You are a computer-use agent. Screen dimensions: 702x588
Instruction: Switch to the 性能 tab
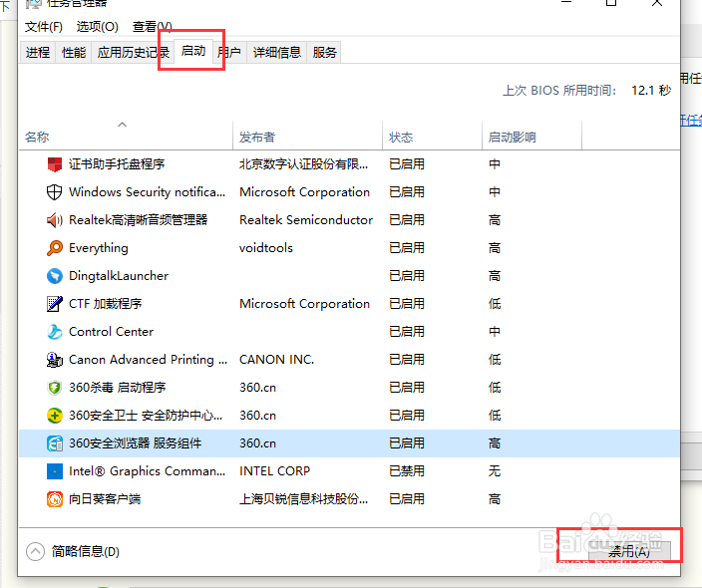[x=74, y=53]
